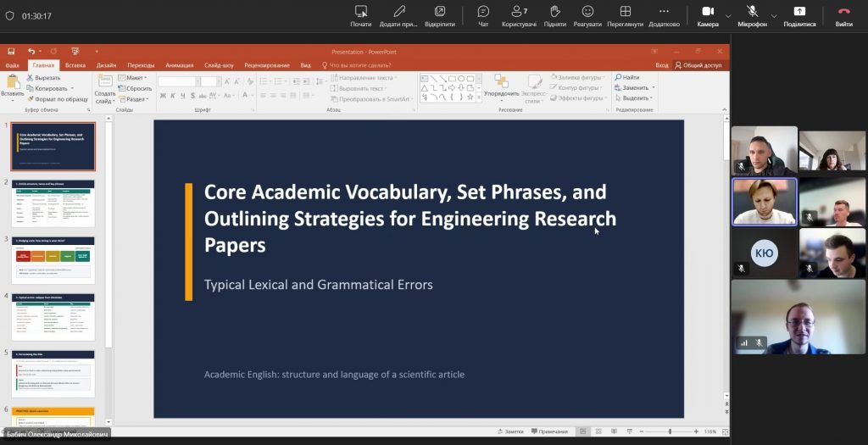
Task: Select slide 2 thumbnail
Action: [x=53, y=203]
